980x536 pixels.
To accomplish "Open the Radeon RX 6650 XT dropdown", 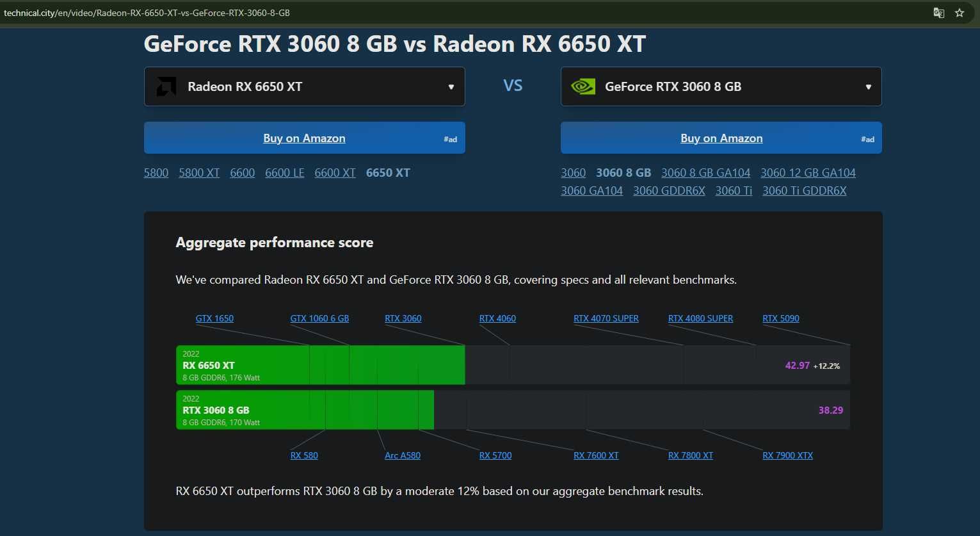I will tap(305, 86).
